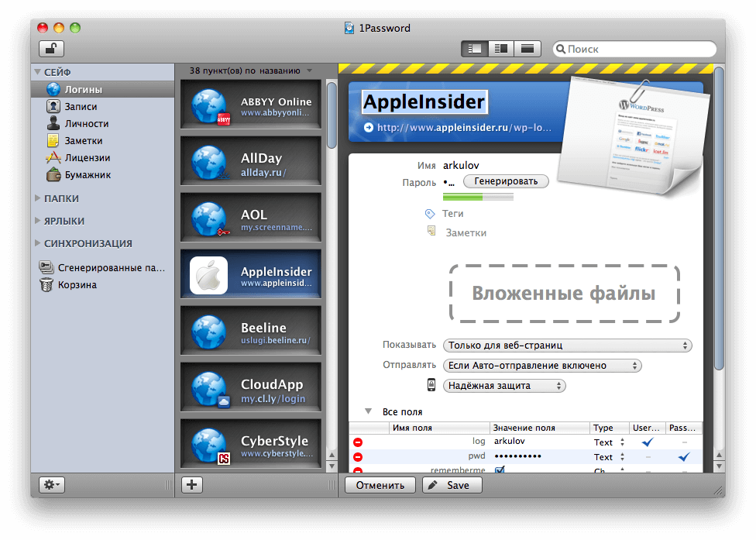The height and width of the screenshot is (540, 756).
Task: Open the appleinsider.ru URL link
Action: pos(464,128)
